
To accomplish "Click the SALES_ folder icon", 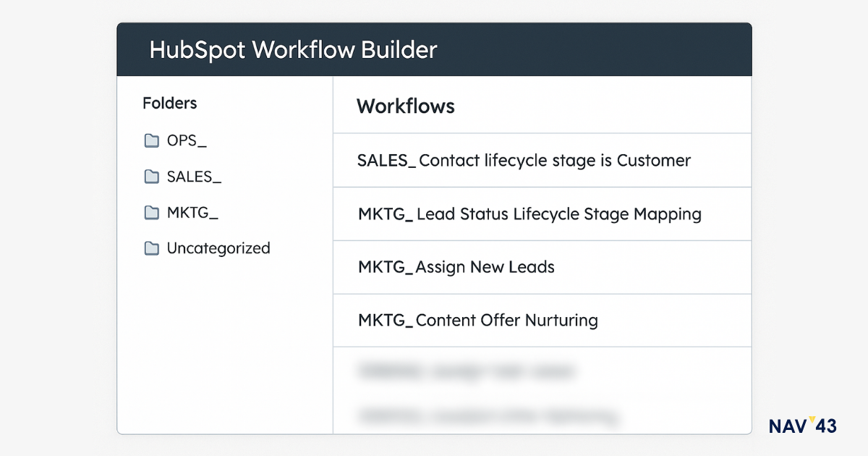I will pyautogui.click(x=151, y=177).
